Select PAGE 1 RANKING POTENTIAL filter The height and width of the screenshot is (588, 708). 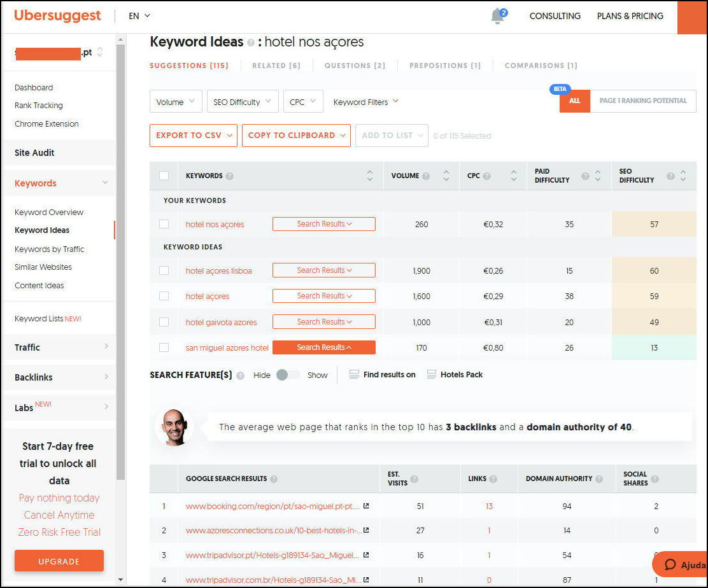coord(642,101)
